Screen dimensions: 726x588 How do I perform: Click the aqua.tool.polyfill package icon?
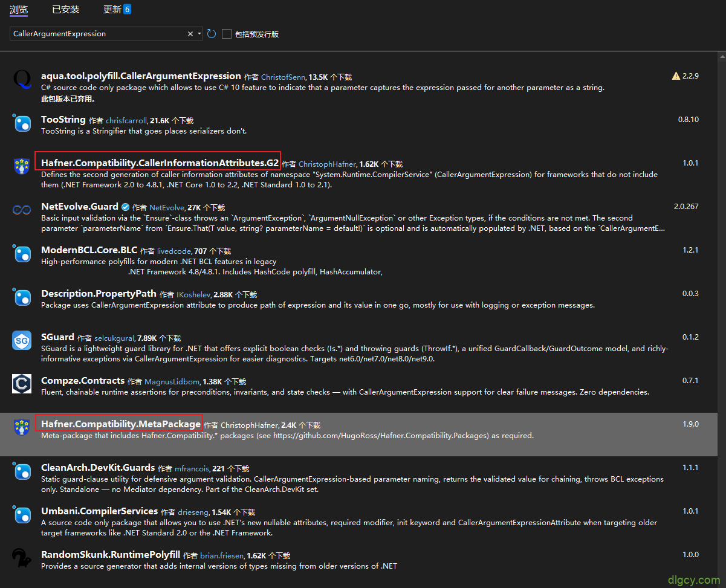coord(22,80)
